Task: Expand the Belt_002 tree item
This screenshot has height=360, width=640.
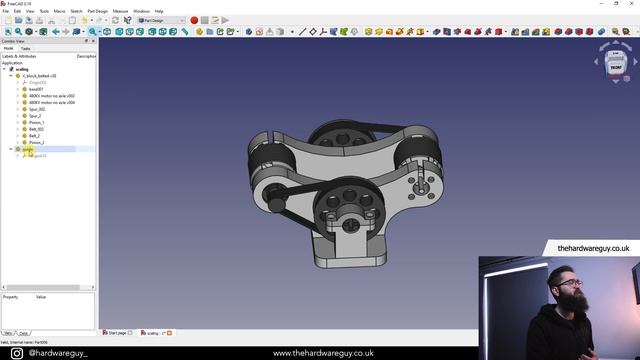Action: pyautogui.click(x=18, y=129)
